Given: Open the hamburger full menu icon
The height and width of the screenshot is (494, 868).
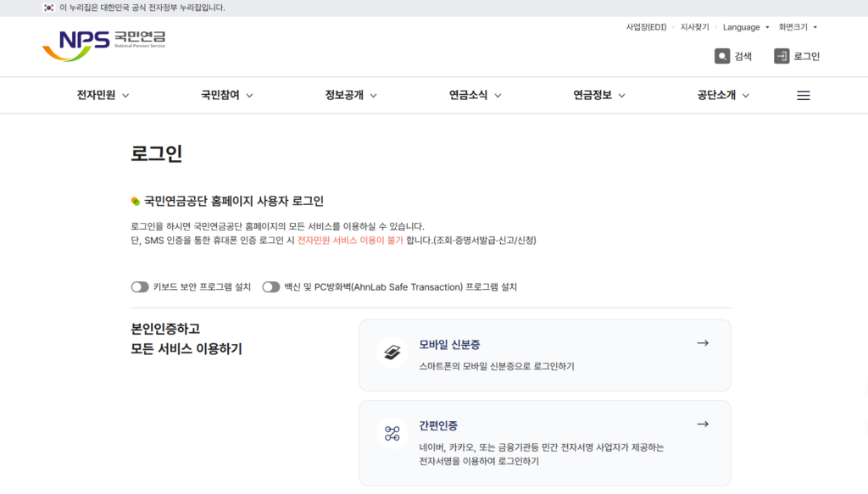Looking at the screenshot, I should pos(803,96).
